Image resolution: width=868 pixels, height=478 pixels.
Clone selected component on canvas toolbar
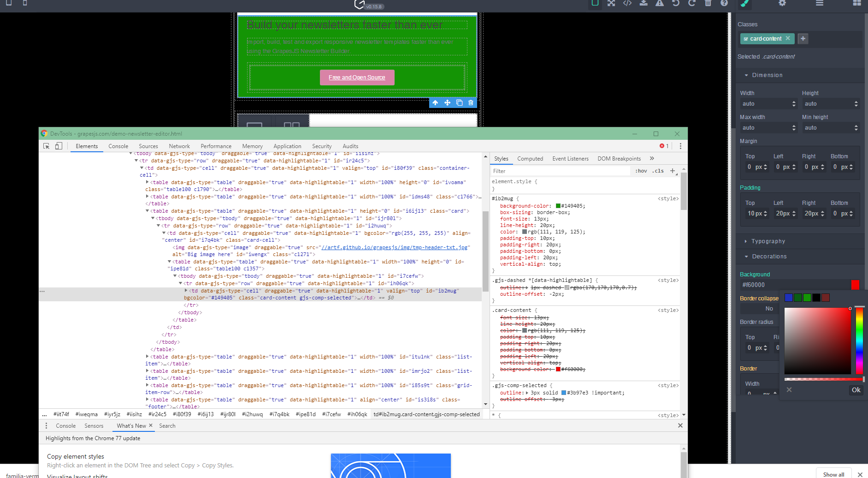pos(459,102)
